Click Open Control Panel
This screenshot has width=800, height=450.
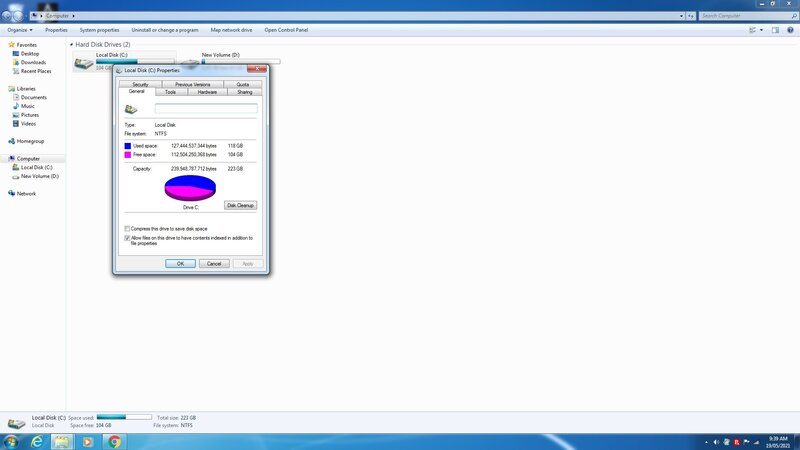tap(286, 30)
